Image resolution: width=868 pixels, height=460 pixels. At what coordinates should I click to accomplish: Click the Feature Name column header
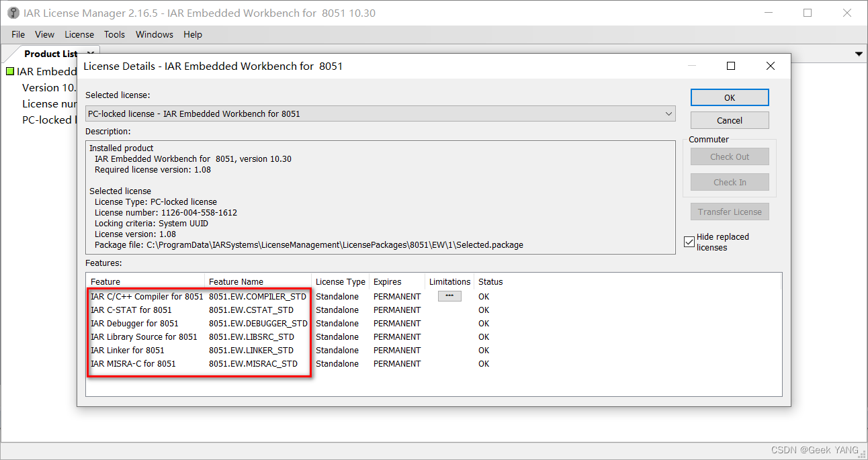click(258, 281)
